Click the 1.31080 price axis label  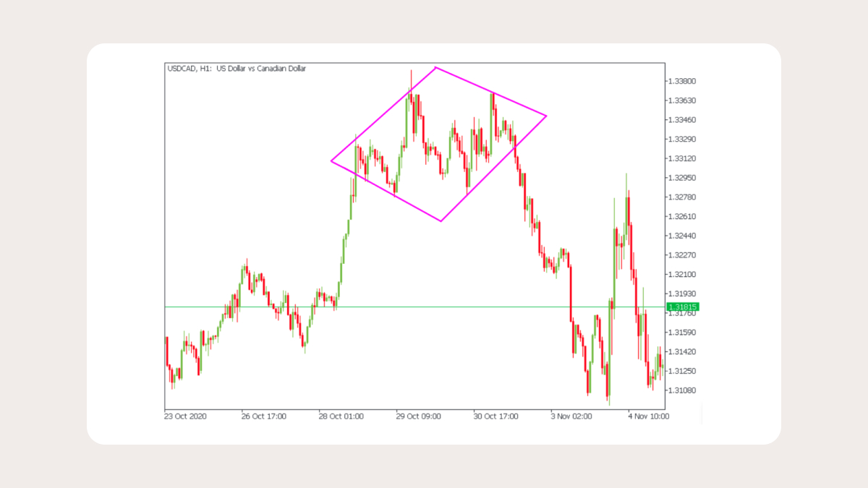point(683,390)
